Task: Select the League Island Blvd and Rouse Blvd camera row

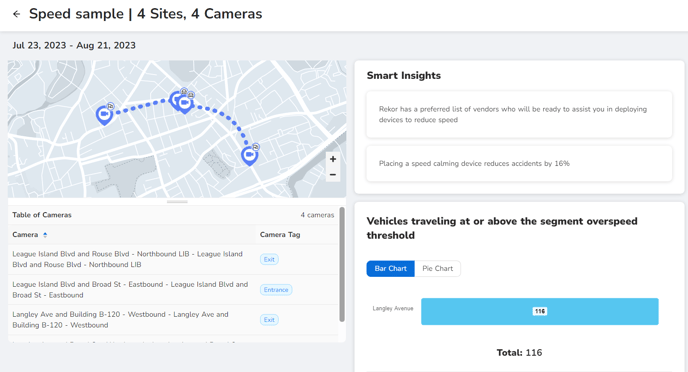Action: (x=173, y=259)
